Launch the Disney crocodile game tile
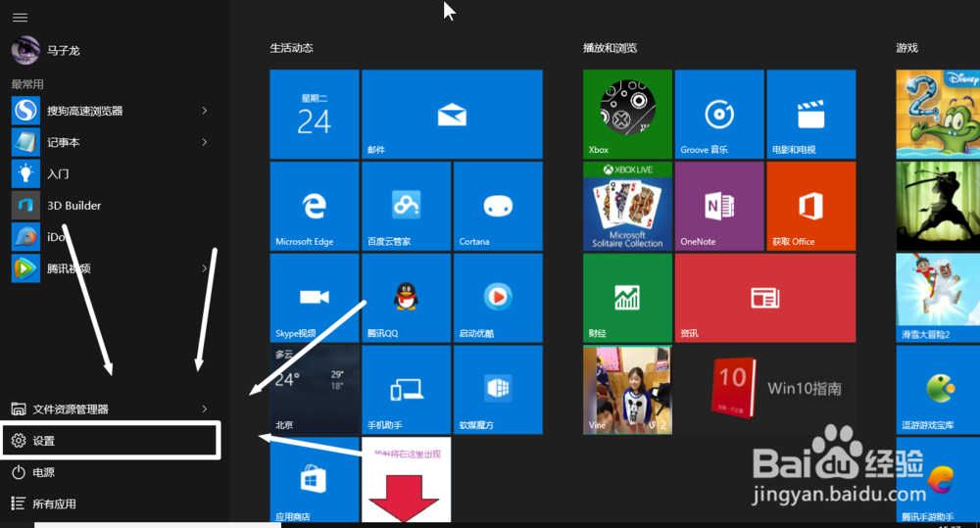 [x=938, y=115]
